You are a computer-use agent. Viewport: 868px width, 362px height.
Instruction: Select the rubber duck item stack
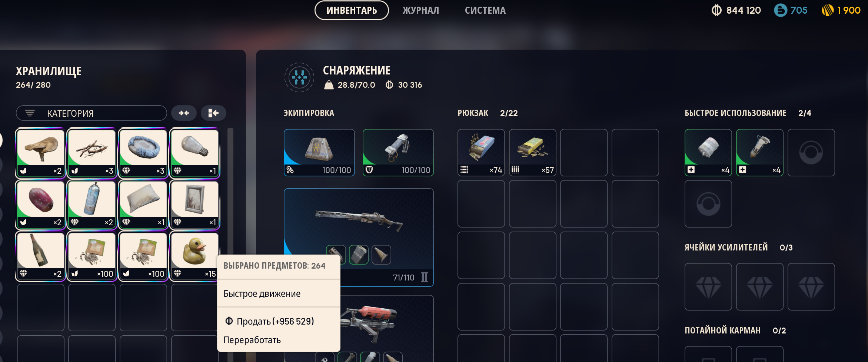(194, 256)
